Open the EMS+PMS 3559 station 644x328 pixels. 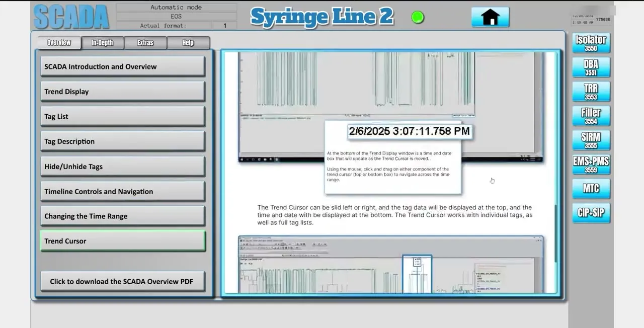pyautogui.click(x=591, y=165)
